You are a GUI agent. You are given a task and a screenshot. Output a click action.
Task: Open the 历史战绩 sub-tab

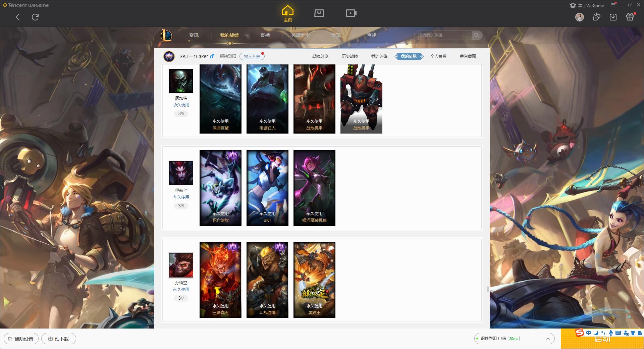(x=350, y=56)
